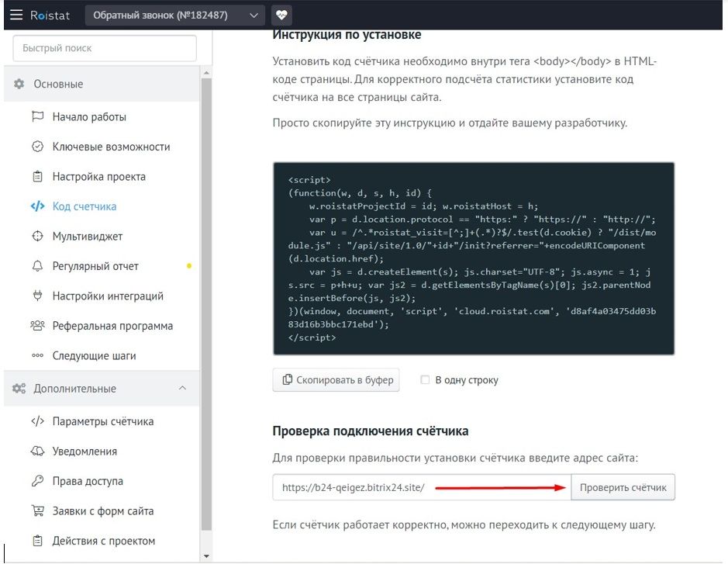
Task: Click the heart pulse health icon
Action: click(281, 15)
